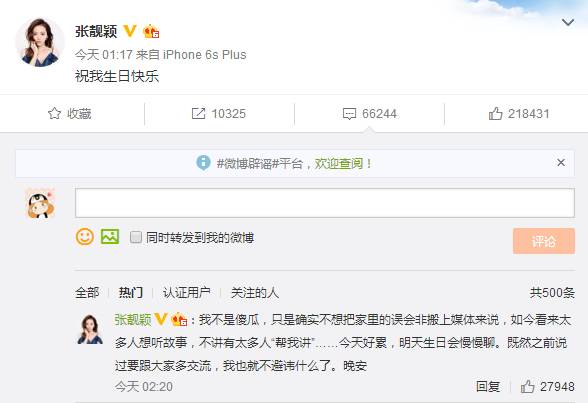Expand the post options chevron menu
The height and width of the screenshot is (403, 588).
568,22
